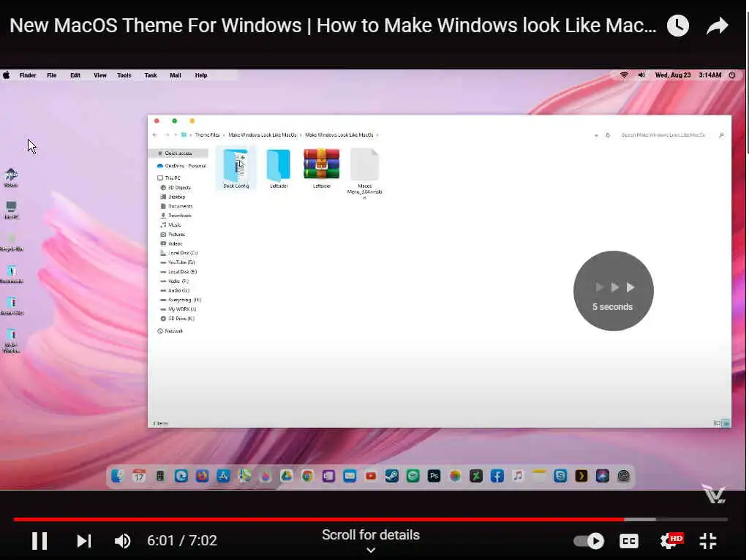749x560 pixels.
Task: Toggle the autoplay switch
Action: [x=589, y=541]
